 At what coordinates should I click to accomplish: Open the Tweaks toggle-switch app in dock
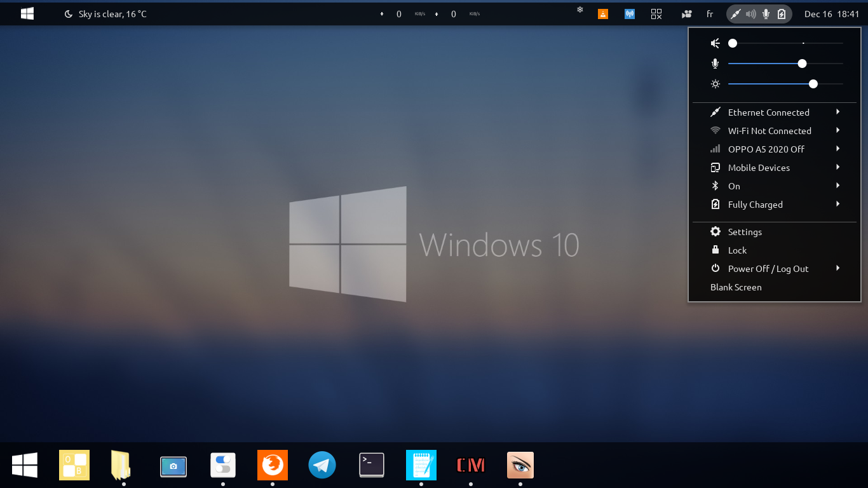pyautogui.click(x=223, y=465)
